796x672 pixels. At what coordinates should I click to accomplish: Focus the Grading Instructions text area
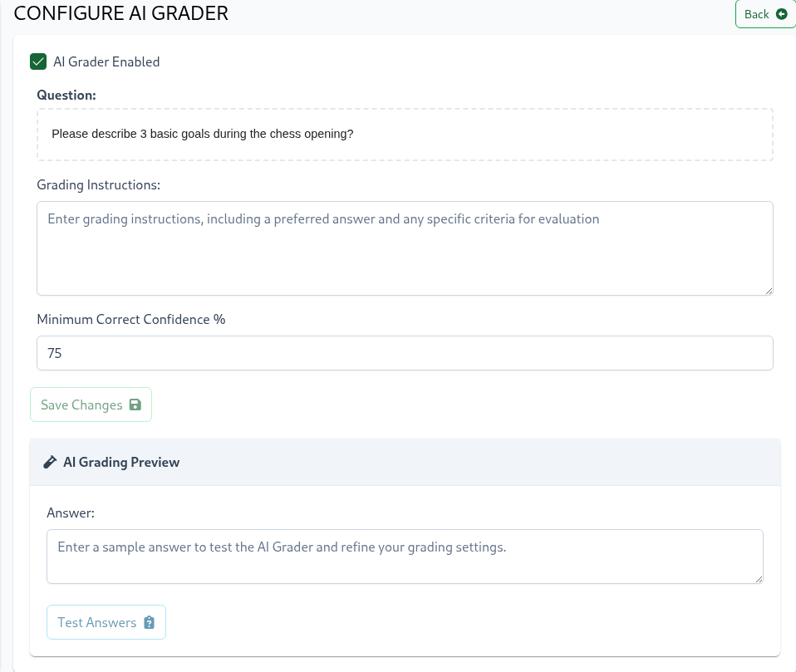click(x=405, y=247)
